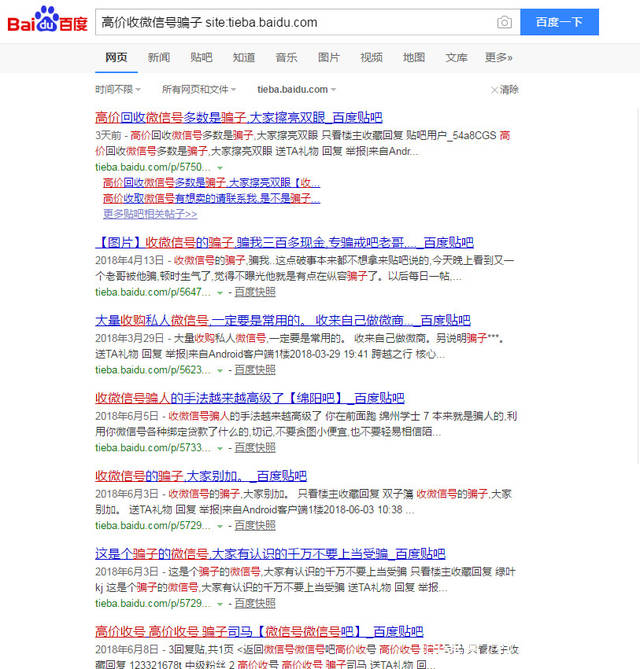640x669 pixels.
Task: Switch to the 文库 tab
Action: pyautogui.click(x=457, y=57)
